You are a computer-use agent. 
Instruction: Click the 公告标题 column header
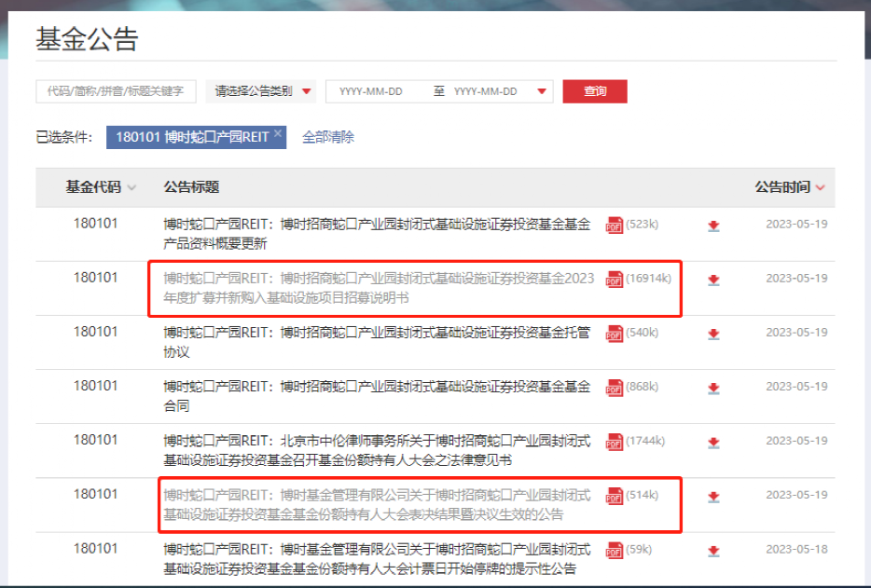(x=191, y=187)
